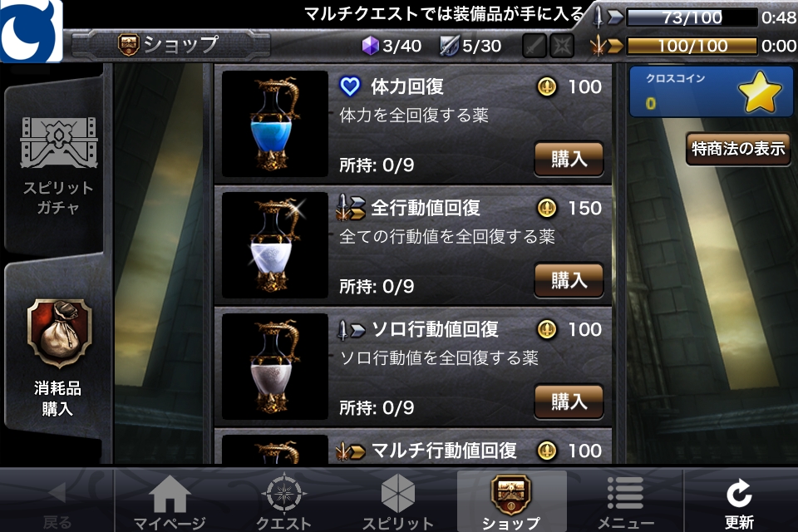The height and width of the screenshot is (532, 798).
Task: Buy 全行動値回復 potion with 購入
Action: coord(569,280)
